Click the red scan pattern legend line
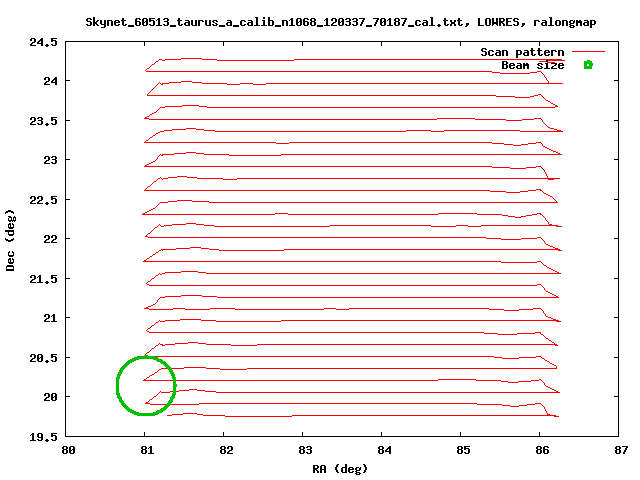 coord(589,52)
